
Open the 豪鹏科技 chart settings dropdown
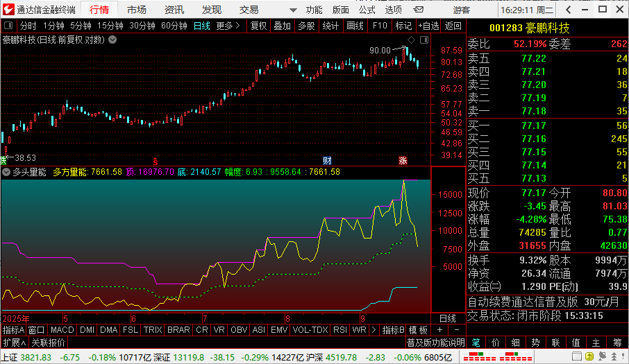point(112,40)
